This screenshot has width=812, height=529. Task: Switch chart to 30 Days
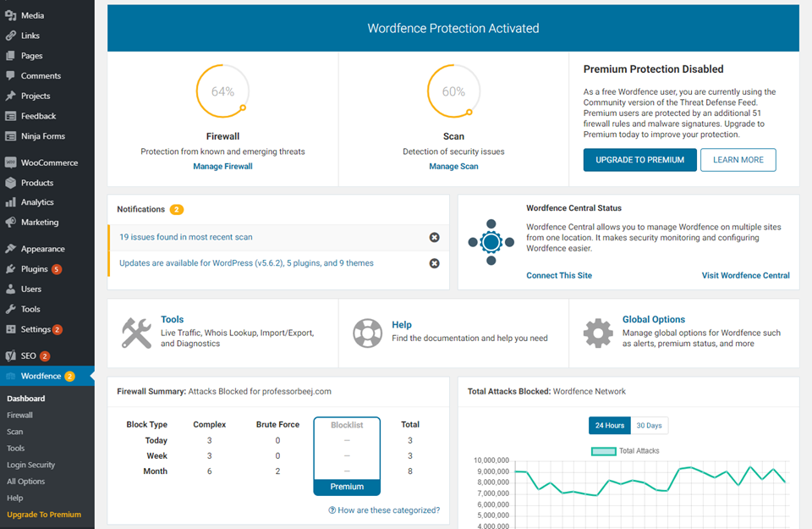coord(649,425)
